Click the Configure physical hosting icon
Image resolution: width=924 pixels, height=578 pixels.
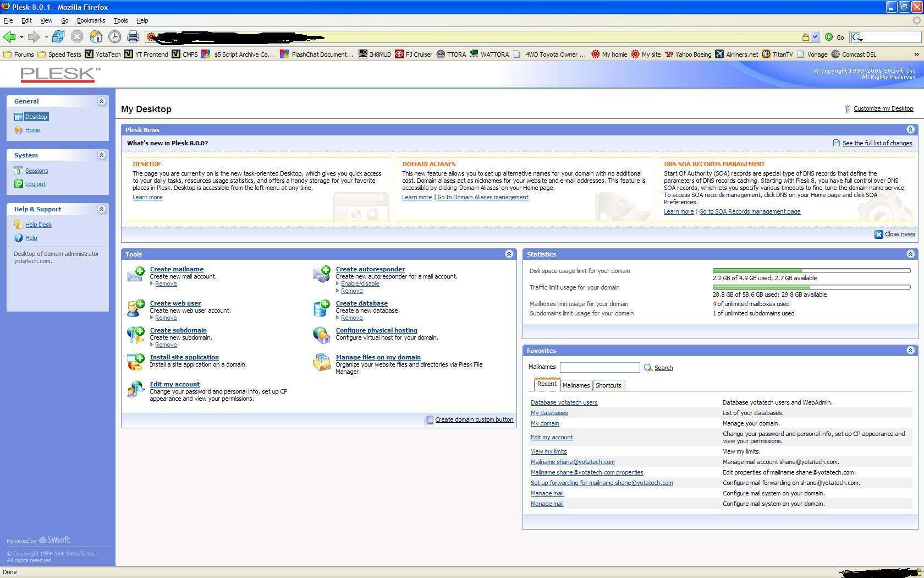point(322,334)
